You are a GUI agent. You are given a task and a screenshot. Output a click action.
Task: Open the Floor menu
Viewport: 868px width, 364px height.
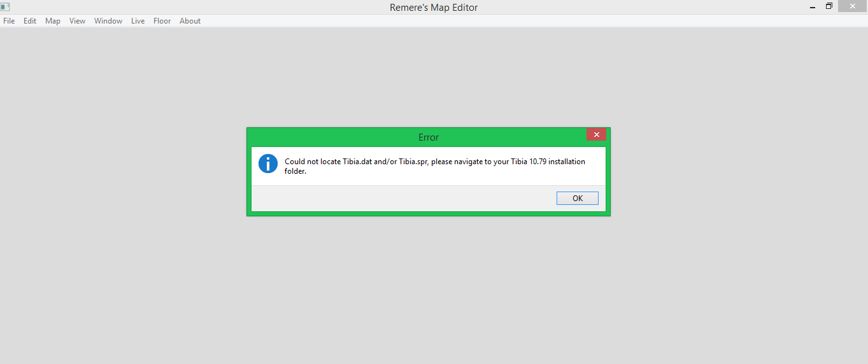click(x=162, y=21)
